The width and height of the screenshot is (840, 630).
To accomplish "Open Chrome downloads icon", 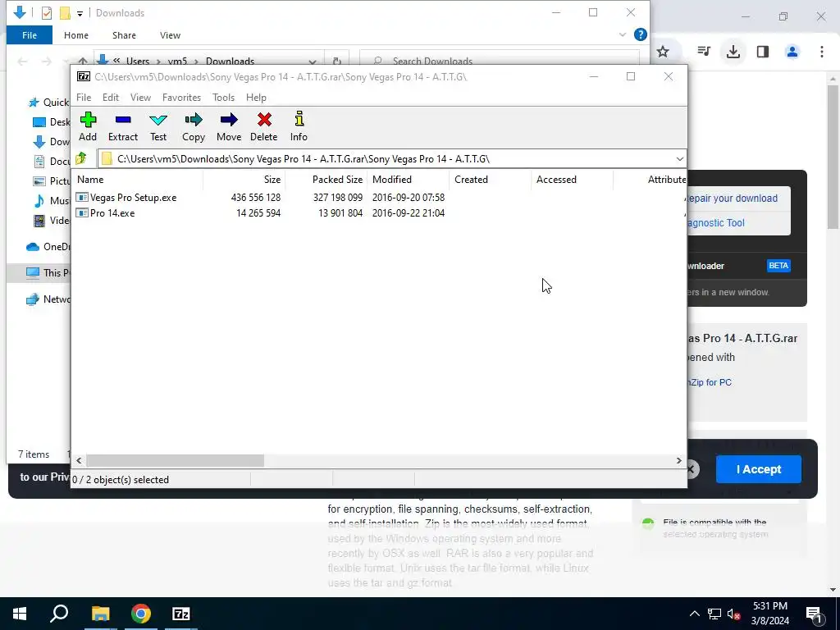I will (x=733, y=52).
